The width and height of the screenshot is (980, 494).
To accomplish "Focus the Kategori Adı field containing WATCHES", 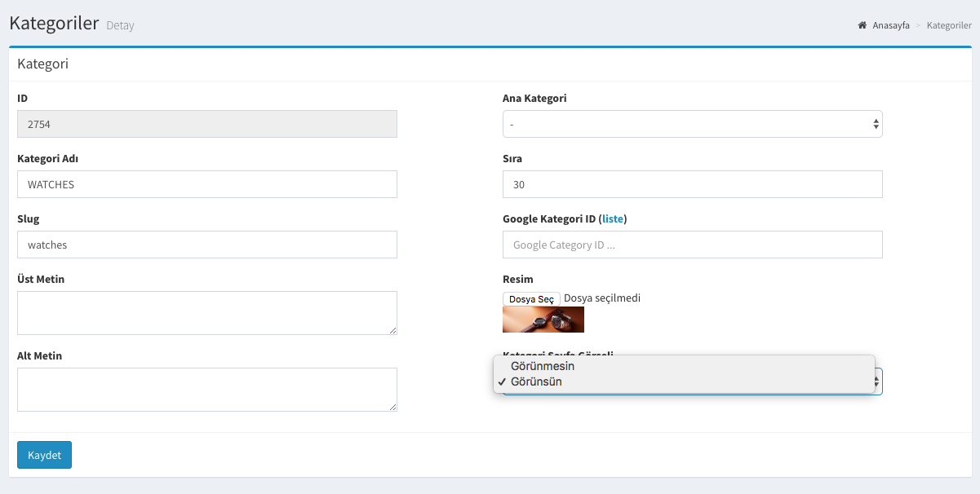I will click(207, 184).
